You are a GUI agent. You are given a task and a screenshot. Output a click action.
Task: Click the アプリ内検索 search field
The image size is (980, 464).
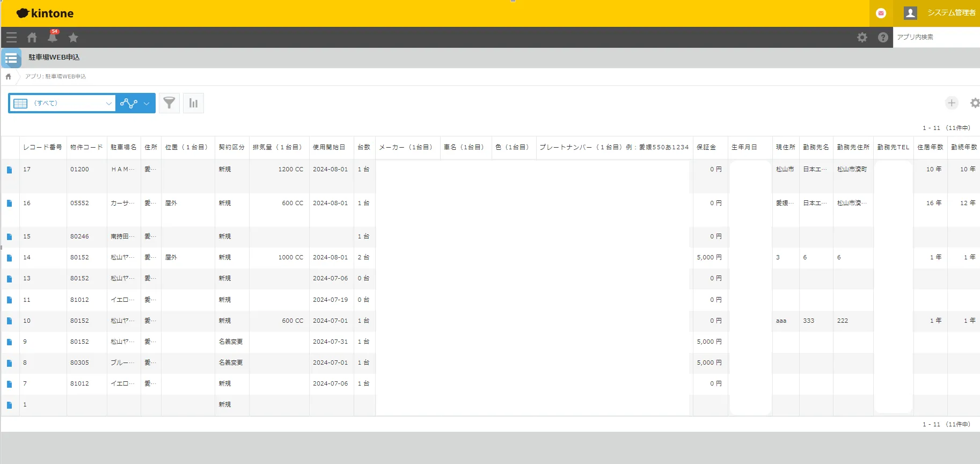tap(935, 37)
